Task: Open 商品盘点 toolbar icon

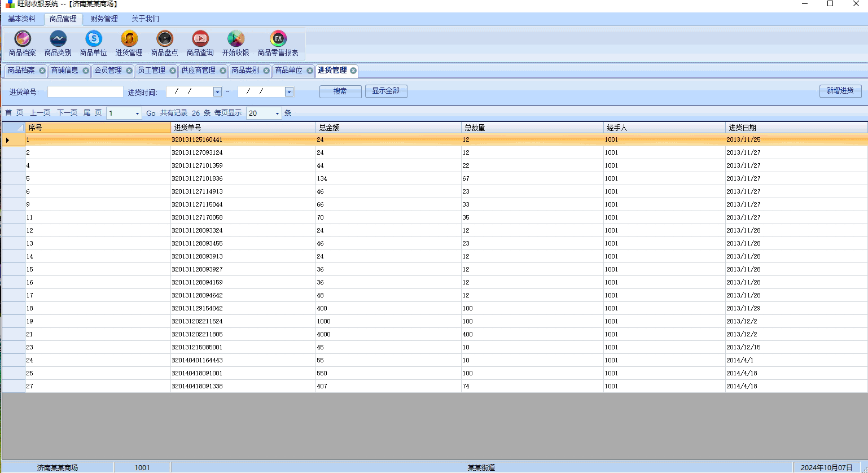Action: (x=165, y=43)
